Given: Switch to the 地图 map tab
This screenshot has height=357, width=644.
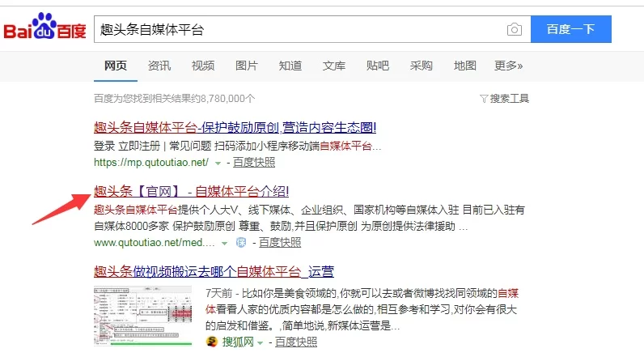Looking at the screenshot, I should click(x=464, y=66).
